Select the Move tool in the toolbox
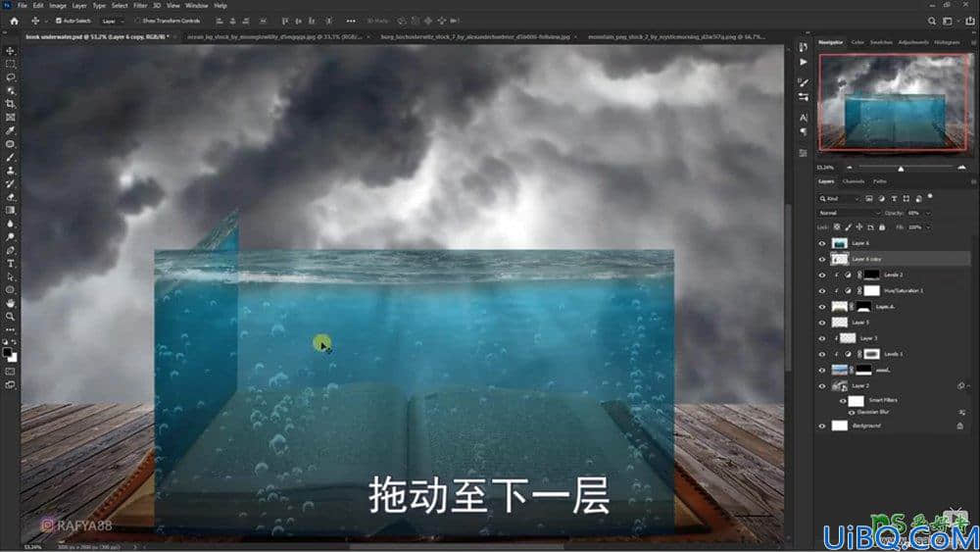 [x=10, y=51]
